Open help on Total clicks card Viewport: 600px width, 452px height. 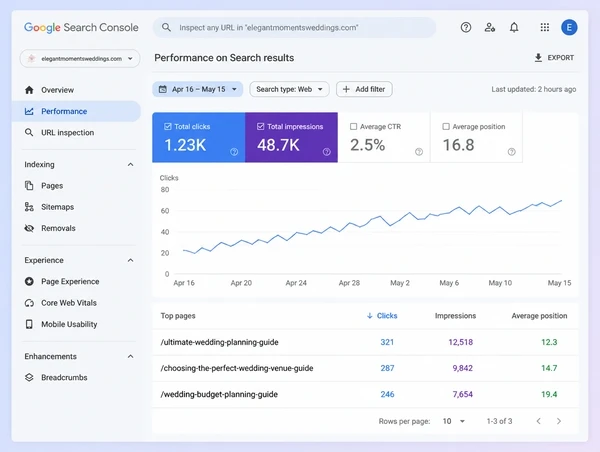click(234, 152)
